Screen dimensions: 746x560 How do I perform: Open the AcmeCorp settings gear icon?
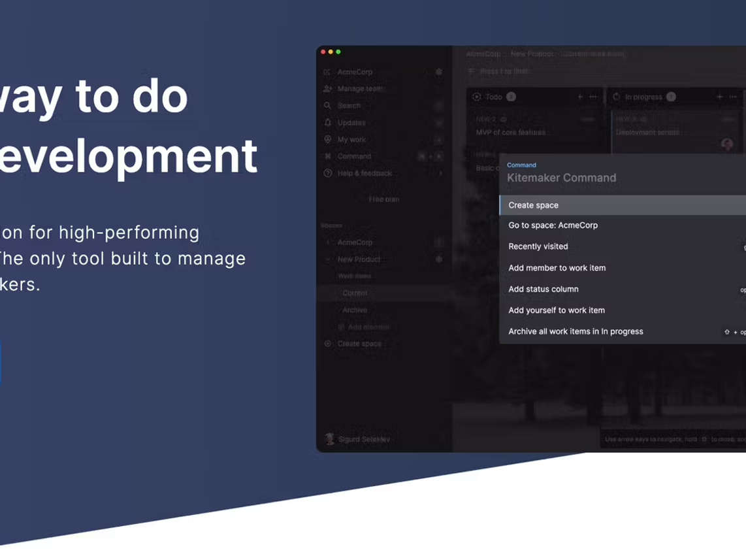[x=439, y=72]
